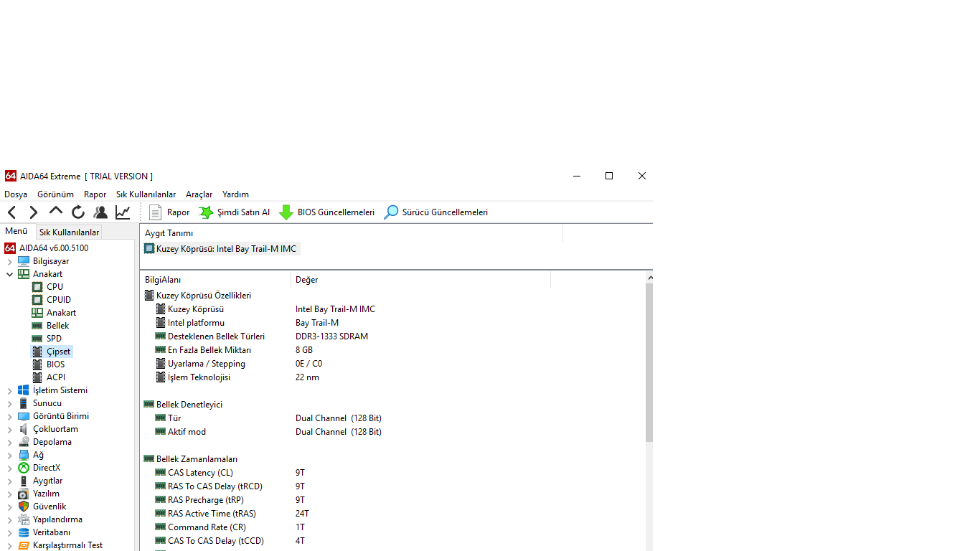Image resolution: width=980 pixels, height=551 pixels.
Task: Open the Görünüm menu
Action: (55, 194)
